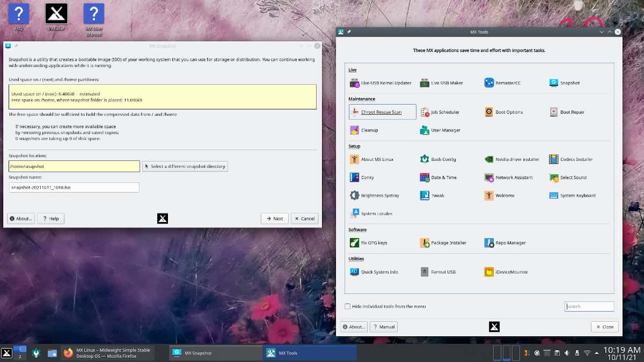This screenshot has width=644, height=362.
Task: Launch Fix GPG keys tool
Action: [368, 243]
